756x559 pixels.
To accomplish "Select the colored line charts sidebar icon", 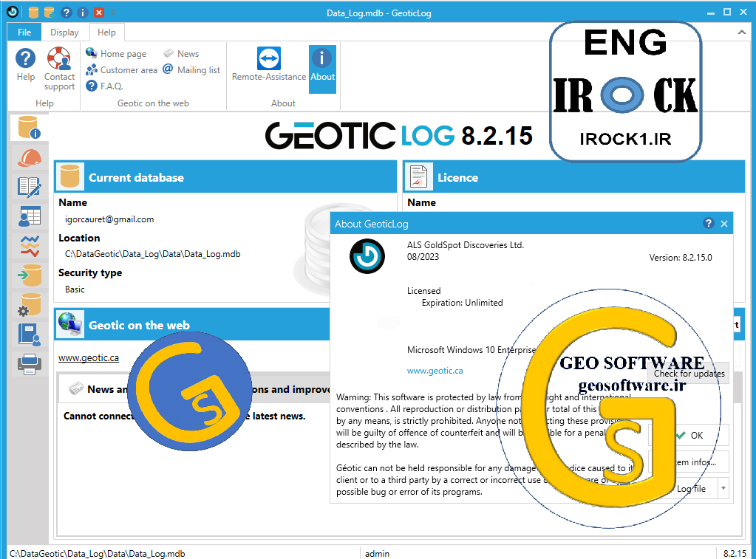I will (30, 246).
